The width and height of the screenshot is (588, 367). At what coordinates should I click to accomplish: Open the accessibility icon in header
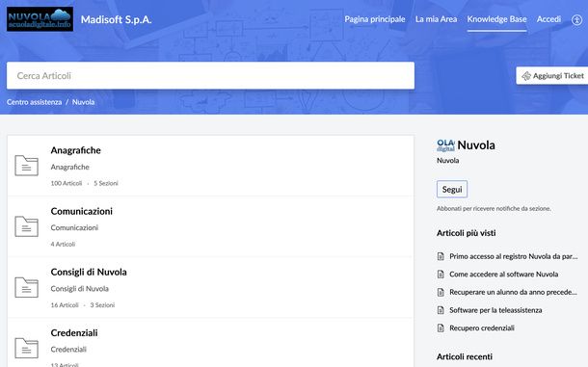tap(576, 20)
